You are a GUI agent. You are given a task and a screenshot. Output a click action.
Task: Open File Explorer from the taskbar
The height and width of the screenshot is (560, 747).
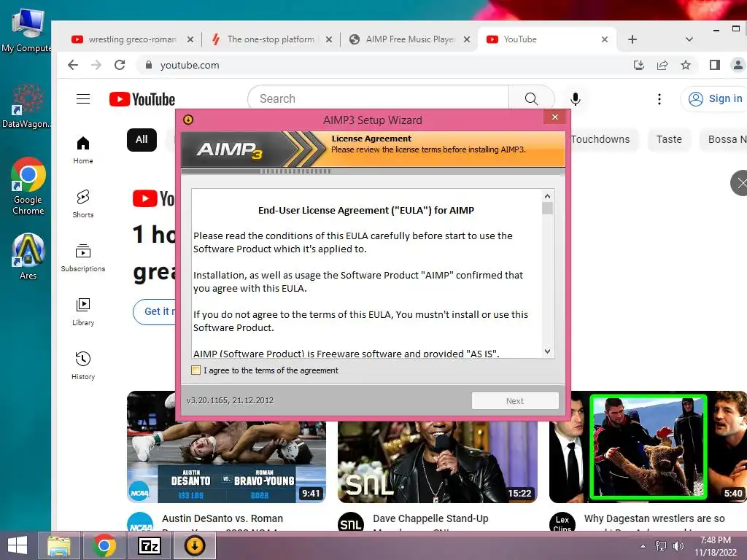(60, 545)
